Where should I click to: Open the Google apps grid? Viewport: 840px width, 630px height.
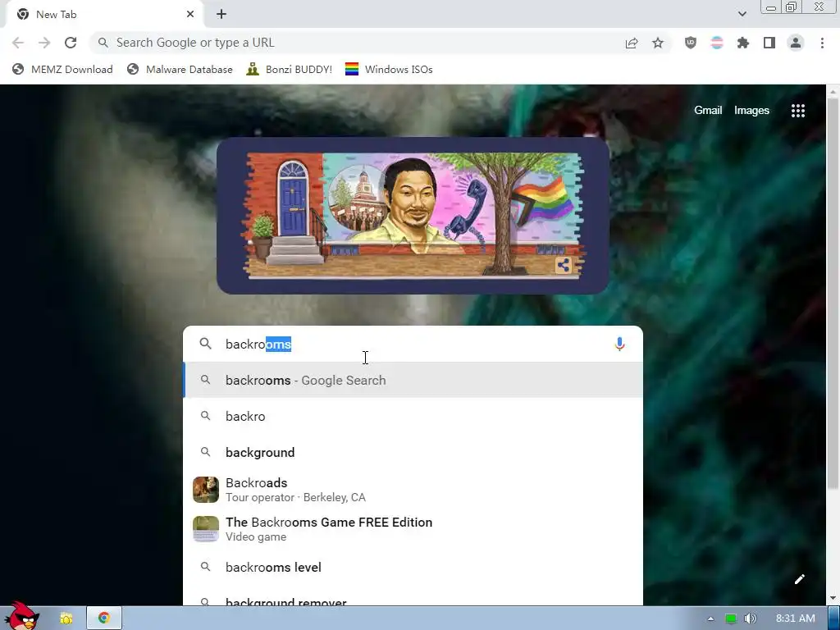point(797,111)
